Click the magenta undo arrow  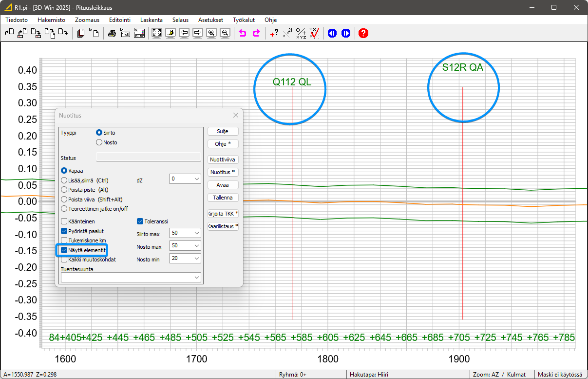pyautogui.click(x=243, y=33)
